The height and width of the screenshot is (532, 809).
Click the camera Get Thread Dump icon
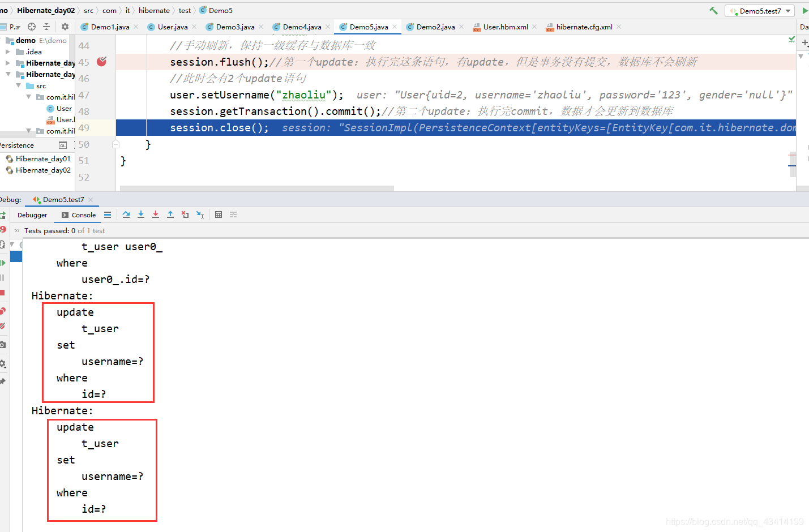3,345
